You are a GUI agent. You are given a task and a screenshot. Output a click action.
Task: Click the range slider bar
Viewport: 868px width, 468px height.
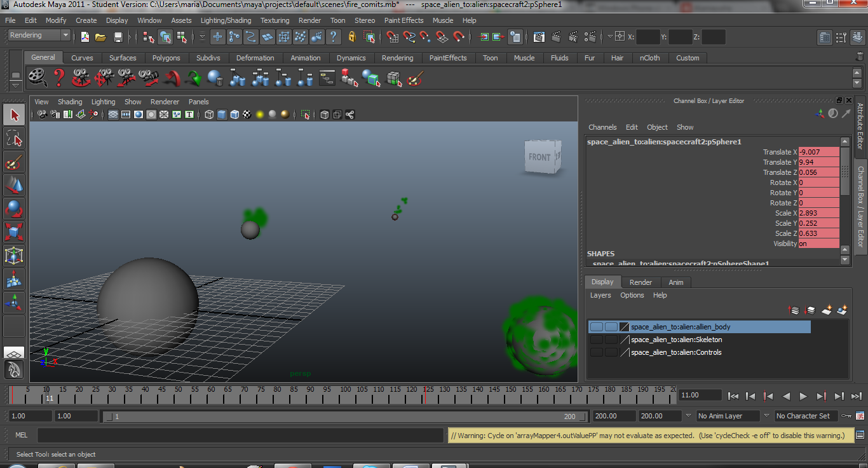tap(345, 416)
